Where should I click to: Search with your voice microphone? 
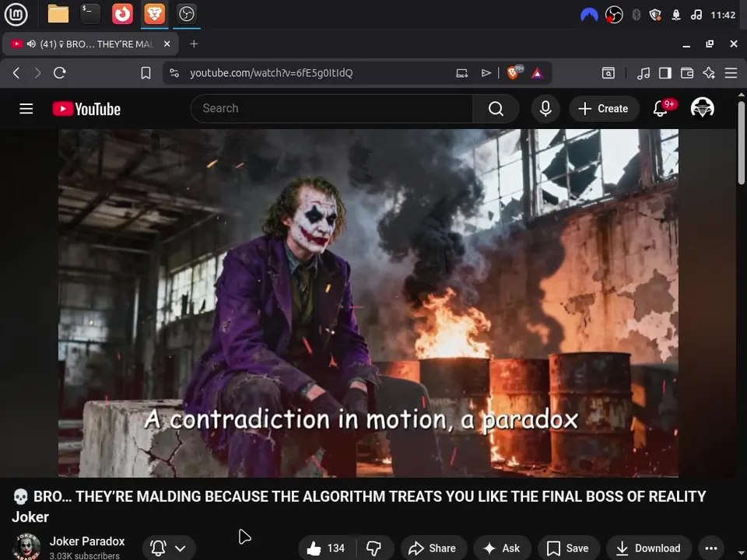coord(545,109)
